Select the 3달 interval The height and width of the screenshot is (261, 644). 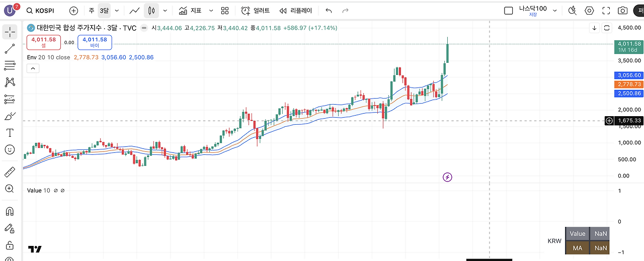tap(104, 11)
